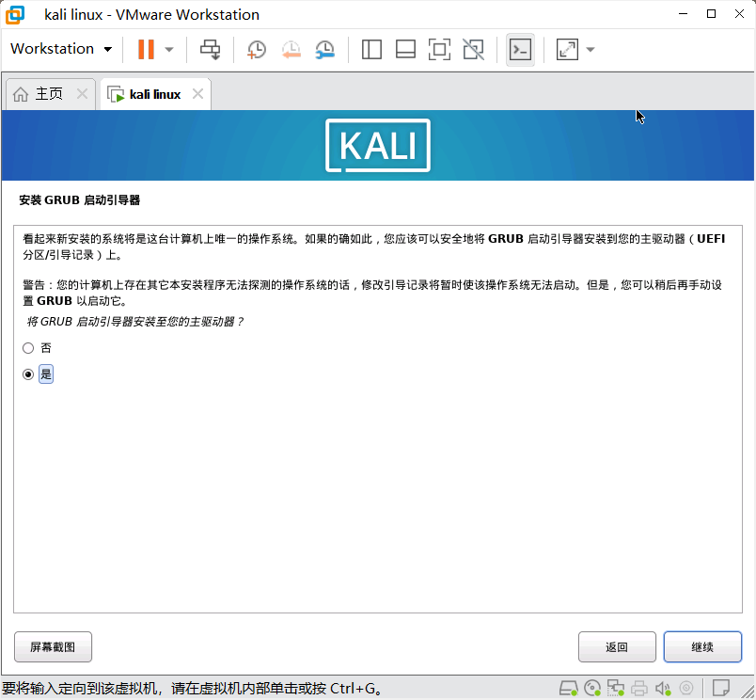Image resolution: width=756 pixels, height=700 pixels.
Task: Toggle the thumbnail bar view icon
Action: [405, 49]
